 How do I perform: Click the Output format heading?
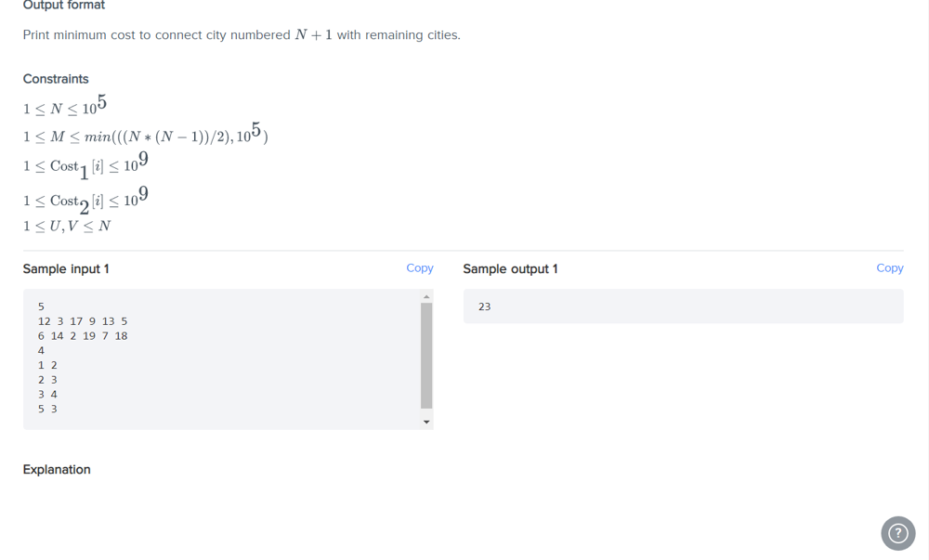pos(64,6)
